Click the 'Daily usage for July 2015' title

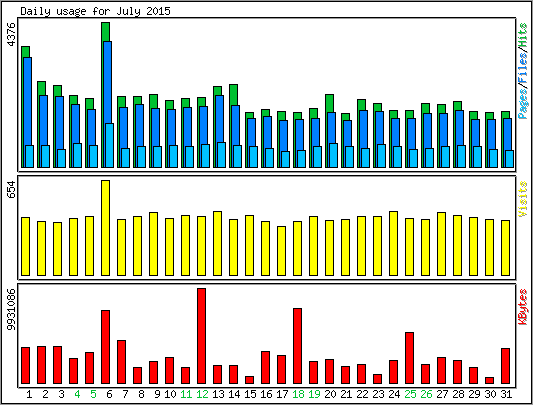[95, 11]
